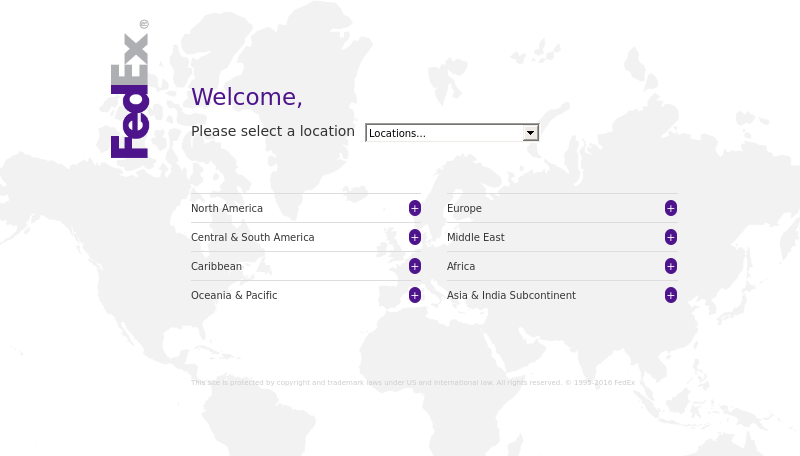Select the Africa label
800x456 pixels.
click(461, 266)
